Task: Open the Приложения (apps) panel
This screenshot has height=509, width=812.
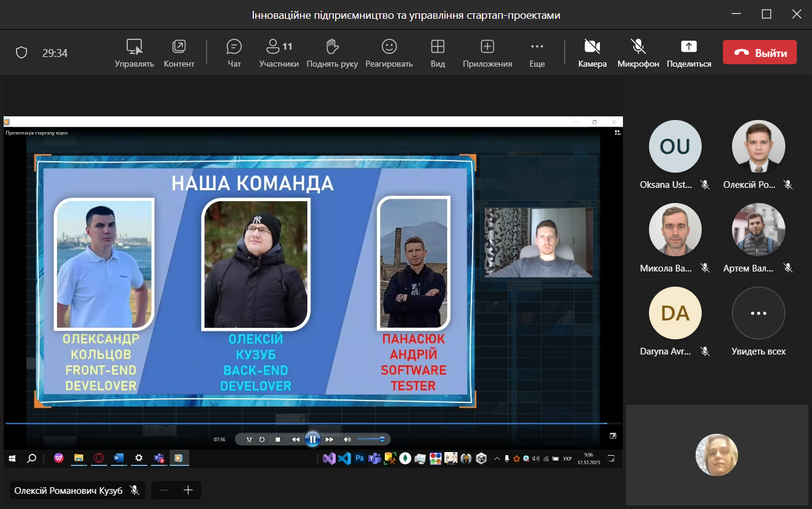Action: (487, 53)
